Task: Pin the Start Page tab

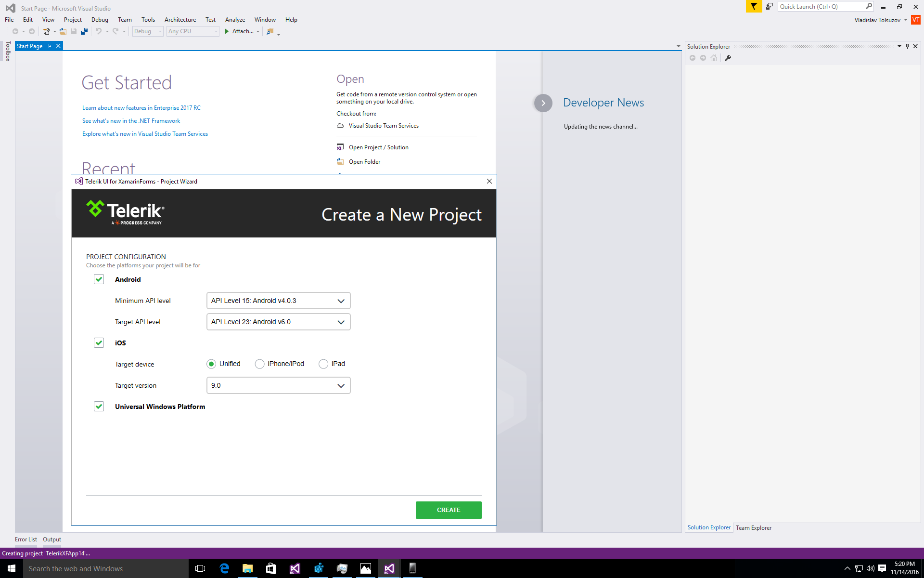Action: click(49, 46)
